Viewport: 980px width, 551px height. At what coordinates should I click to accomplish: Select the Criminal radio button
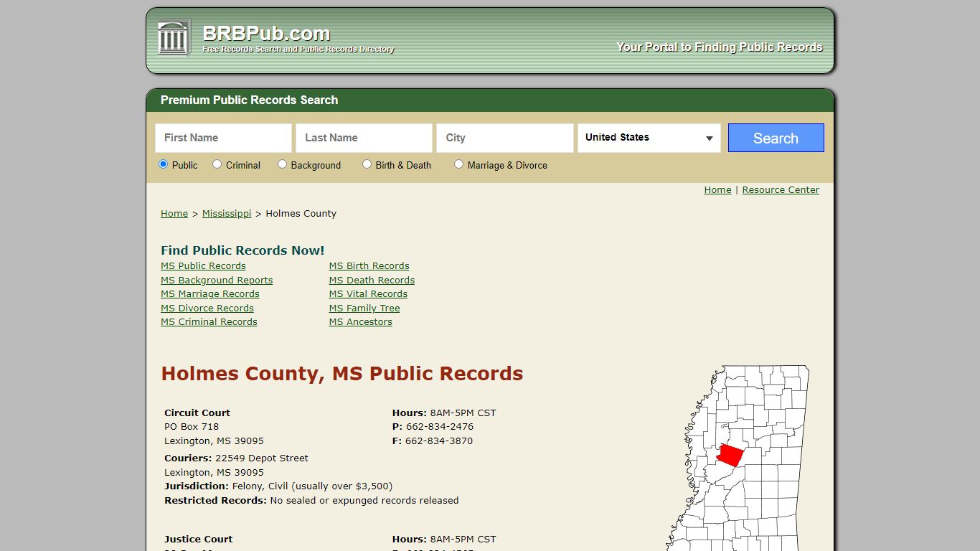tap(217, 164)
